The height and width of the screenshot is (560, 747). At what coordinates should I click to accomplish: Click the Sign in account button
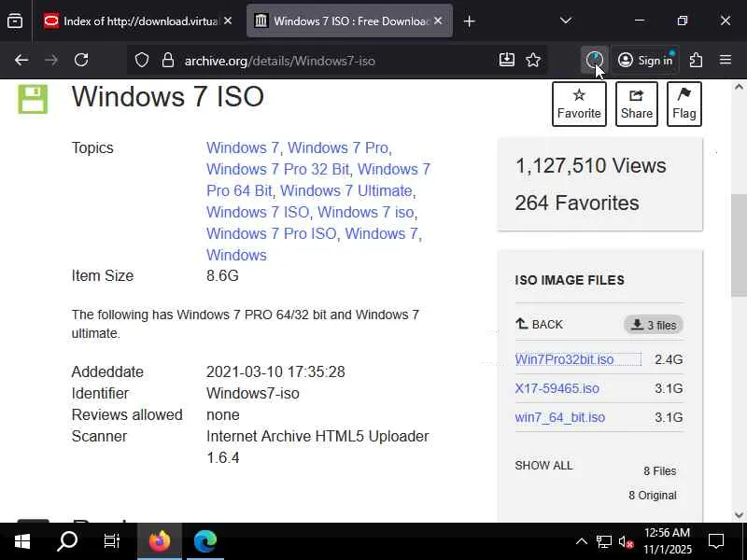(645, 60)
